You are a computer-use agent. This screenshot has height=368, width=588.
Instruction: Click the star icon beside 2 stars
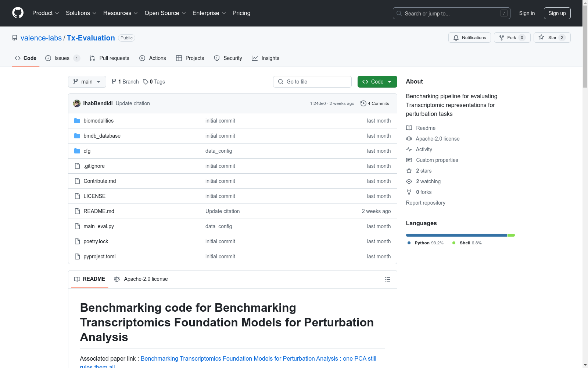click(x=409, y=171)
